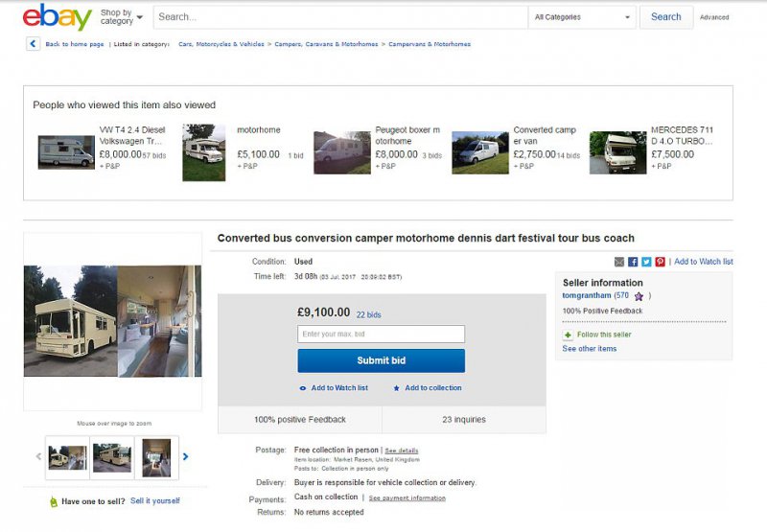Open the 22 bids link
The image size is (767, 532).
(368, 315)
